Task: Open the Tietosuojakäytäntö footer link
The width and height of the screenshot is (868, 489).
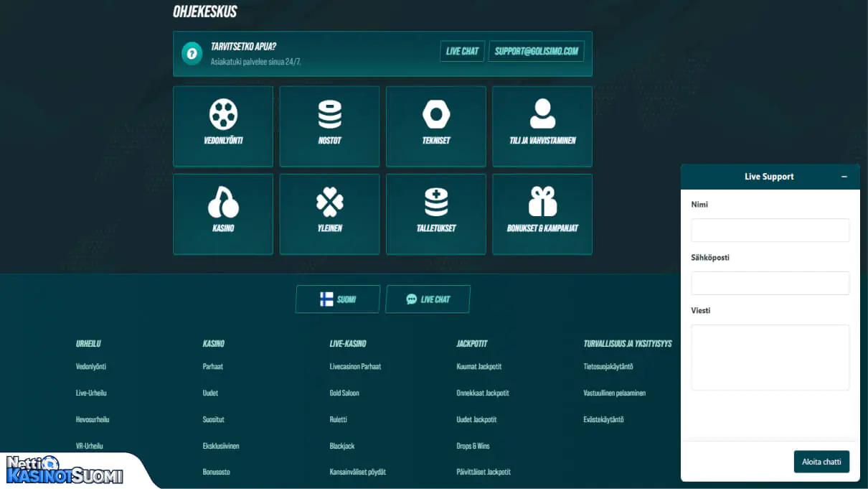Action: click(608, 367)
